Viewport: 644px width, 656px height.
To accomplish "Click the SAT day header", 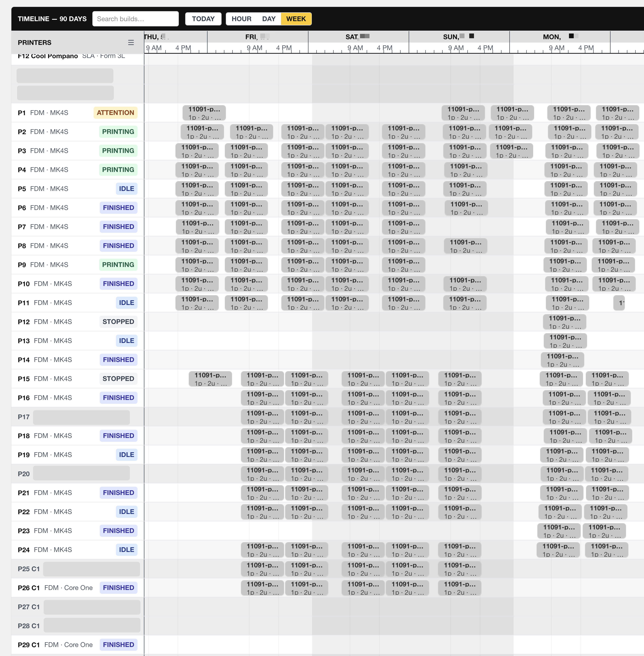I will click(358, 37).
